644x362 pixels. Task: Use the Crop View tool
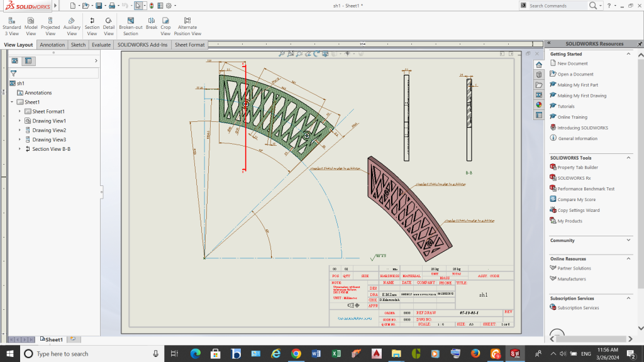click(x=165, y=25)
